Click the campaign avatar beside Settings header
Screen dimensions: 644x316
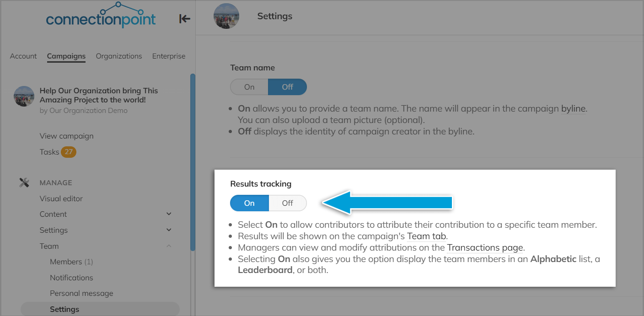point(226,16)
